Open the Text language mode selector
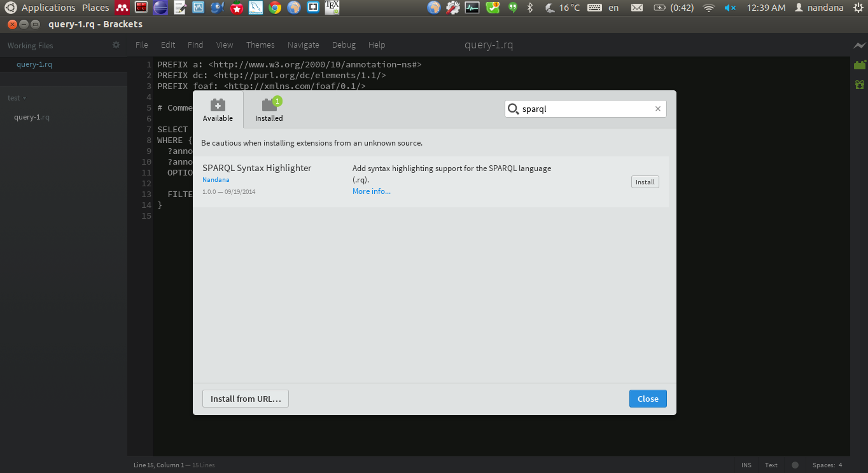The width and height of the screenshot is (868, 473). click(x=771, y=465)
